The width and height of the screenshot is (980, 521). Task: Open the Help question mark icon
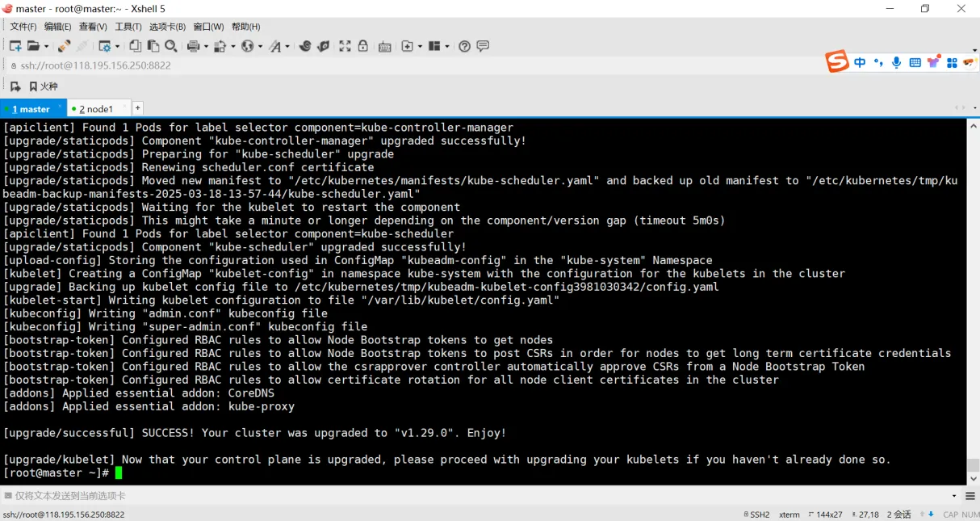[x=464, y=46]
